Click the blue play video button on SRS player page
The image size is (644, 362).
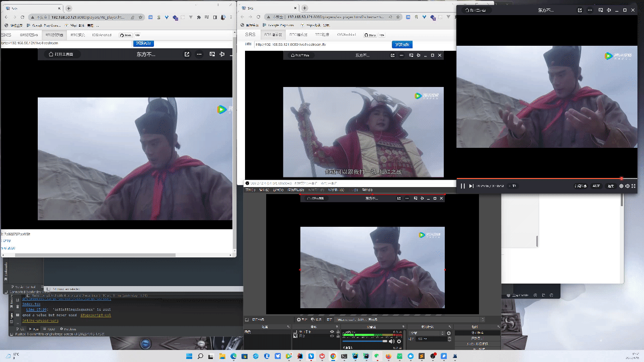coord(402,44)
